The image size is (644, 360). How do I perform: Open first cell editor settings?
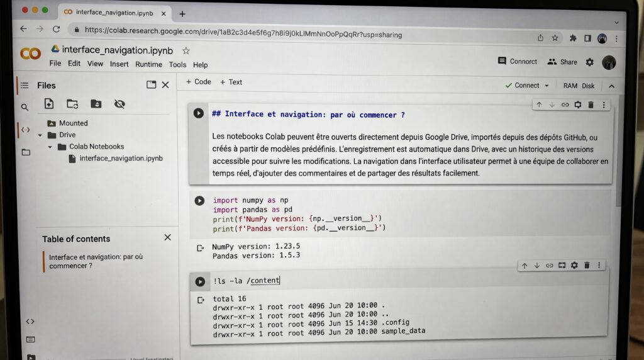pyautogui.click(x=578, y=105)
